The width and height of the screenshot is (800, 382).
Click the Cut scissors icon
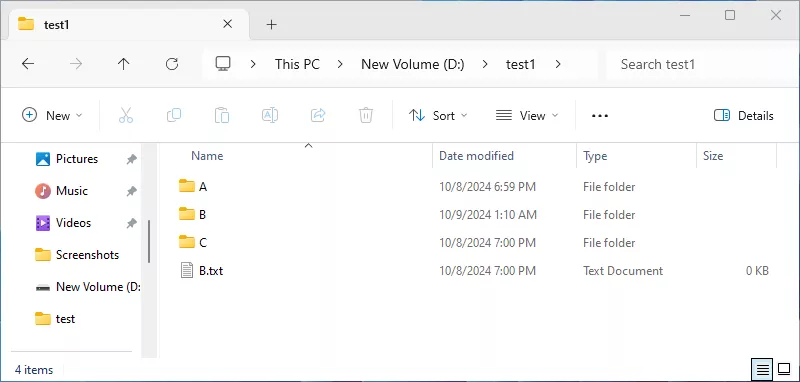coord(126,115)
